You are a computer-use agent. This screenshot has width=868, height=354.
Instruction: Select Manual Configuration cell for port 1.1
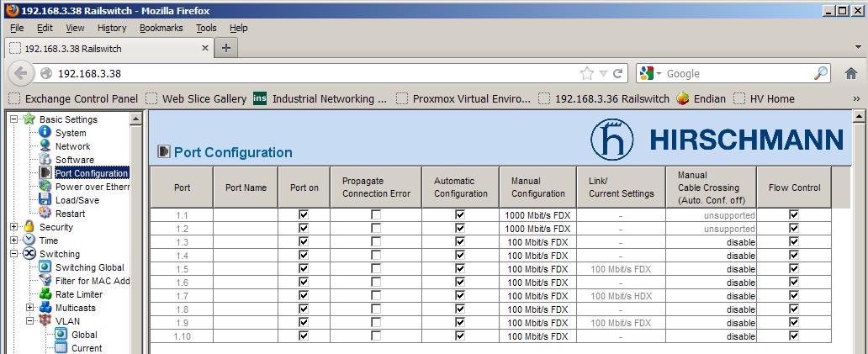[537, 214]
